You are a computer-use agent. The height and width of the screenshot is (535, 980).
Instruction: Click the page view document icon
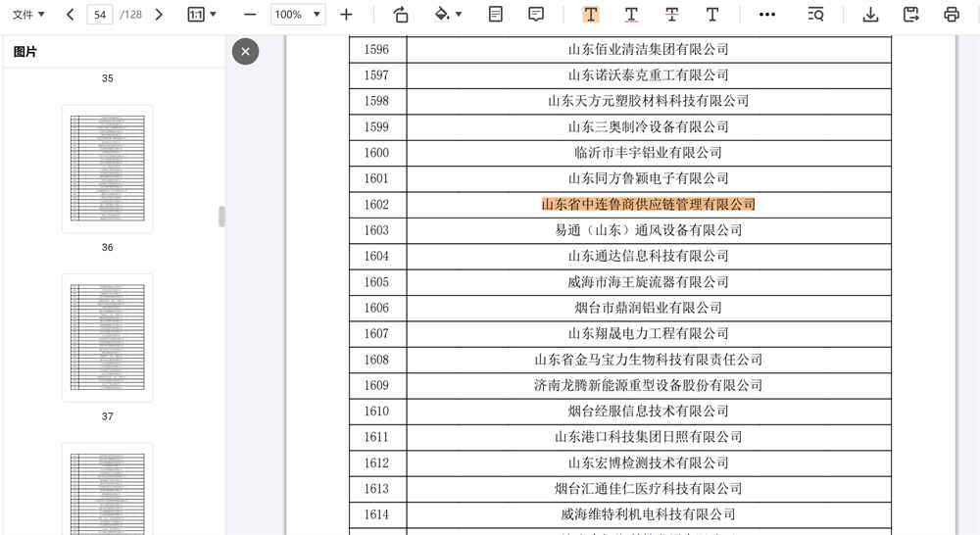[x=496, y=15]
